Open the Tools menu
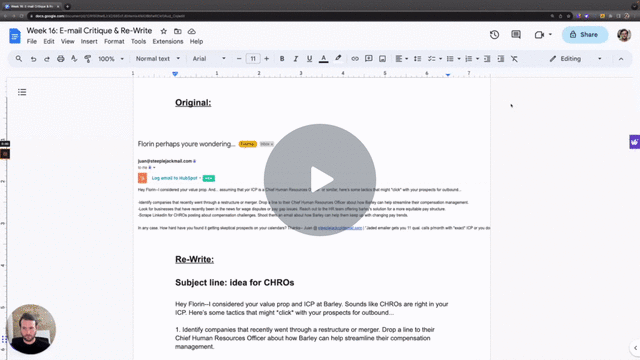This screenshot has height=360, width=640. pyautogui.click(x=138, y=42)
